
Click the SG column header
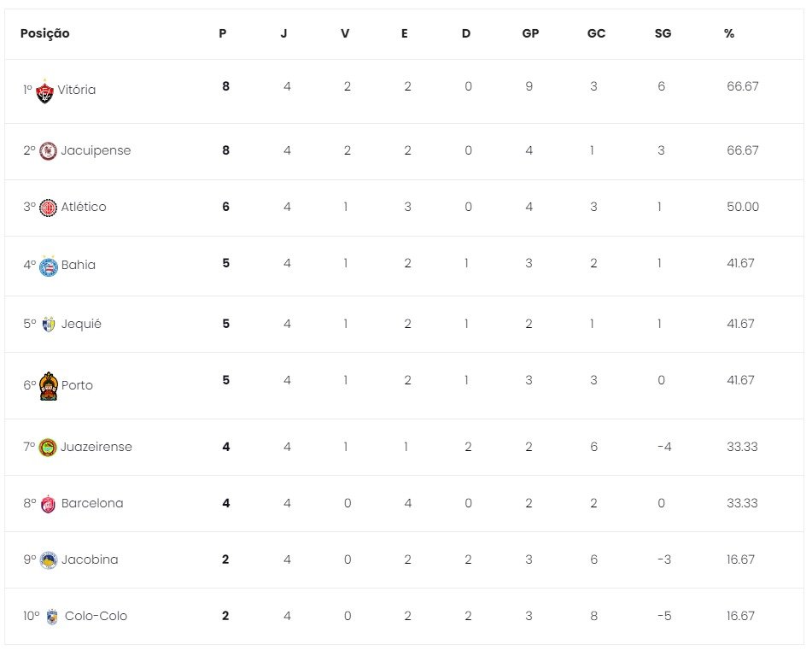click(663, 33)
